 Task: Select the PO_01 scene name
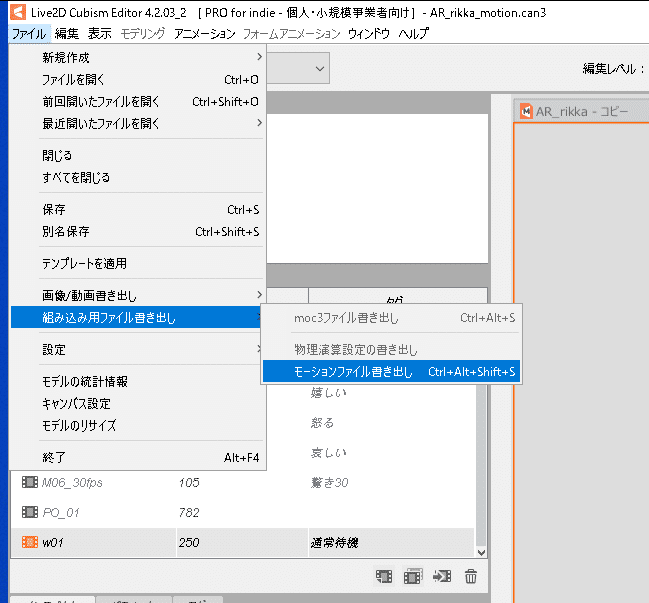pos(61,513)
